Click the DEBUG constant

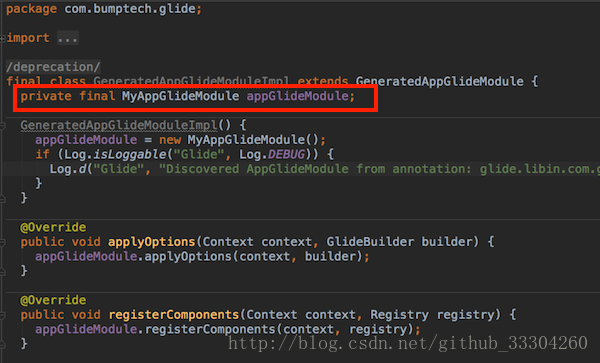click(x=286, y=155)
